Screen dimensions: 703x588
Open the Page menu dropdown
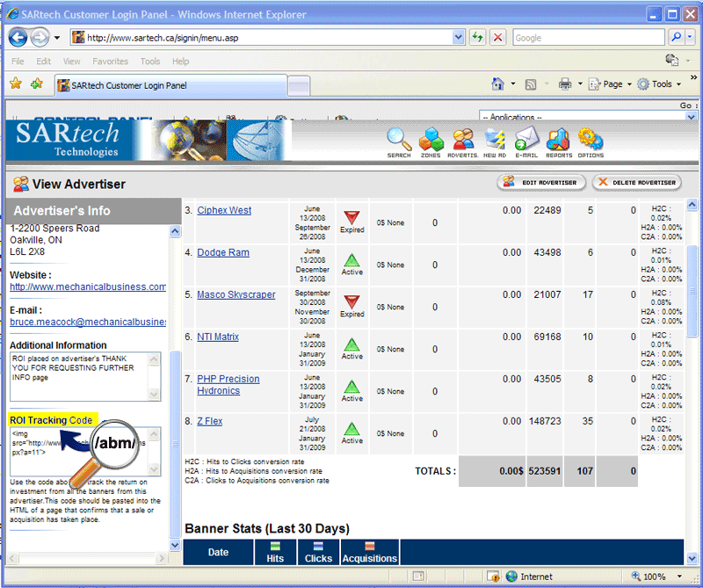(x=610, y=83)
